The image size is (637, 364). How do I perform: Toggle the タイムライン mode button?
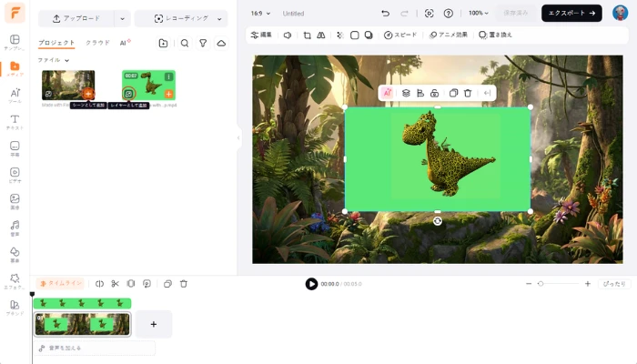point(61,284)
